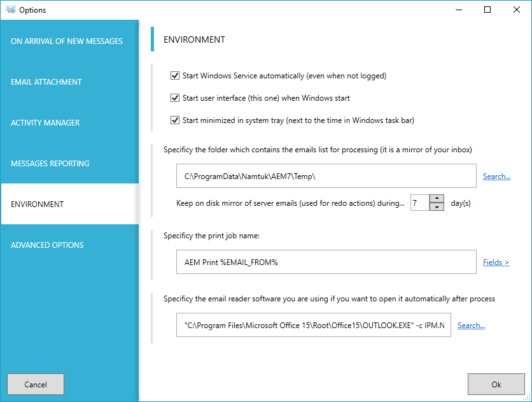Screen dimensions: 532x402
Task: Click the Options window app icon
Action: tap(11, 10)
